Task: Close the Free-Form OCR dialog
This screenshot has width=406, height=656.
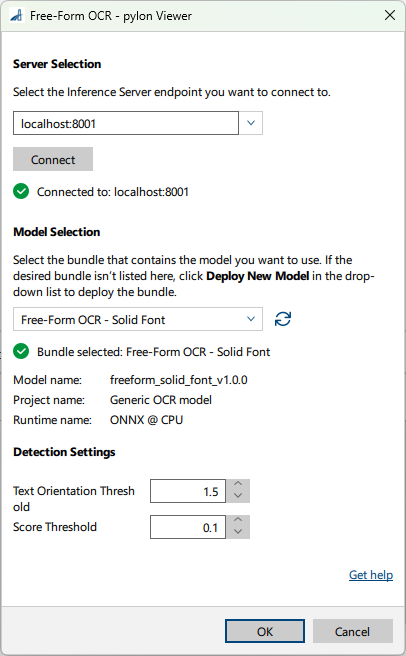Action: pyautogui.click(x=390, y=15)
